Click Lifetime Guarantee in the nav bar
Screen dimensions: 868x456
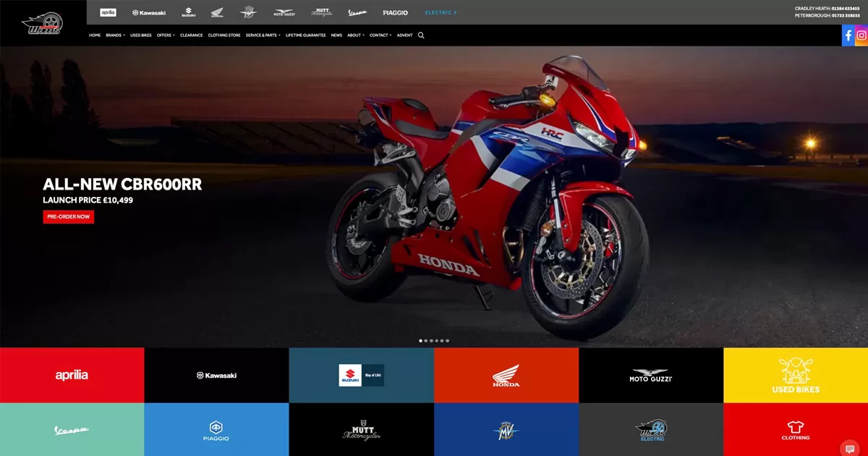click(306, 35)
